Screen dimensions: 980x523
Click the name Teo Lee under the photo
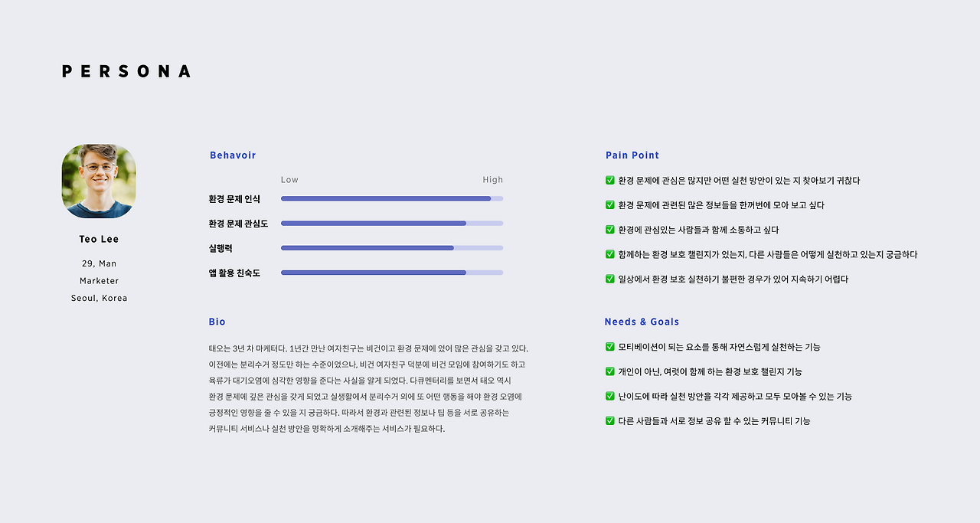99,239
